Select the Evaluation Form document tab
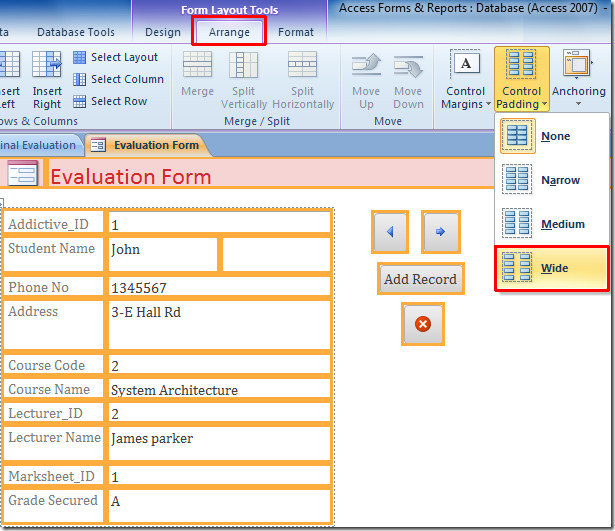This screenshot has height=531, width=615. [147, 145]
